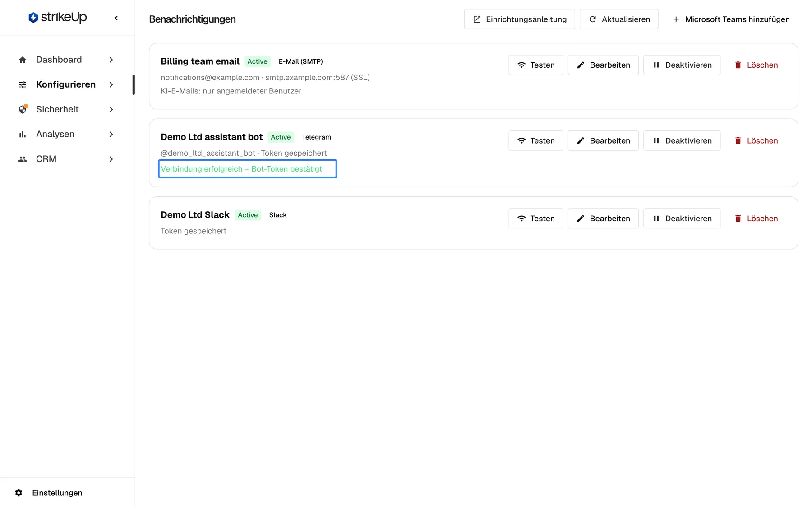Collapse the sidebar with the arrow

click(x=116, y=18)
